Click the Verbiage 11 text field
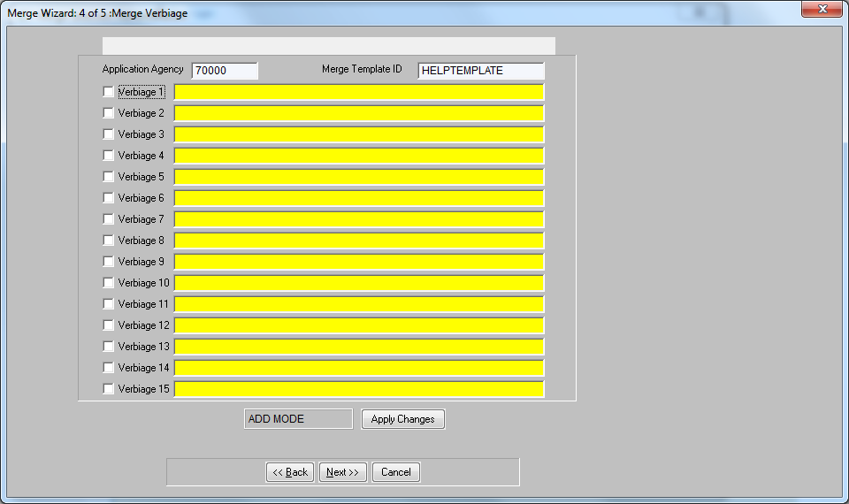Viewport: 849px width, 504px height. point(359,304)
